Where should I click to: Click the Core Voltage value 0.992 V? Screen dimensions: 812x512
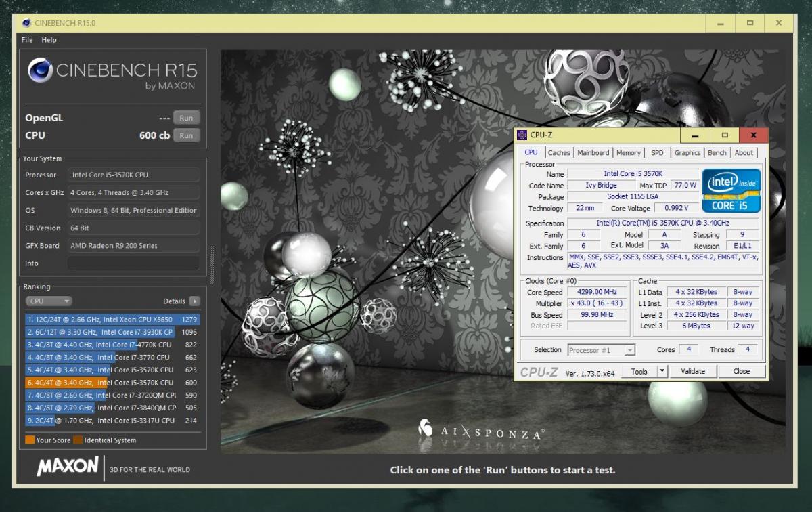point(677,208)
